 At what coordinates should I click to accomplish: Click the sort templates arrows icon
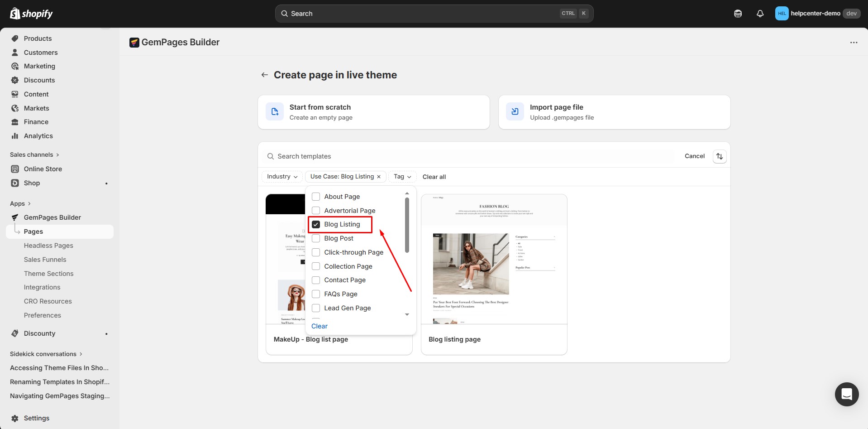click(719, 156)
